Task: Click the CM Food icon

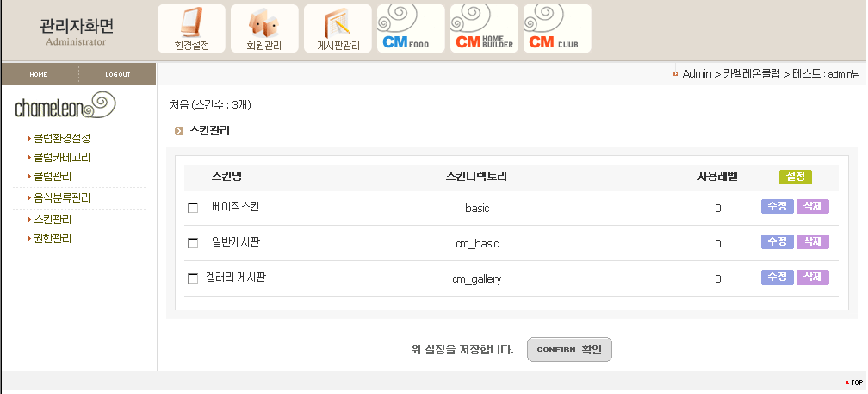Action: pos(411,28)
